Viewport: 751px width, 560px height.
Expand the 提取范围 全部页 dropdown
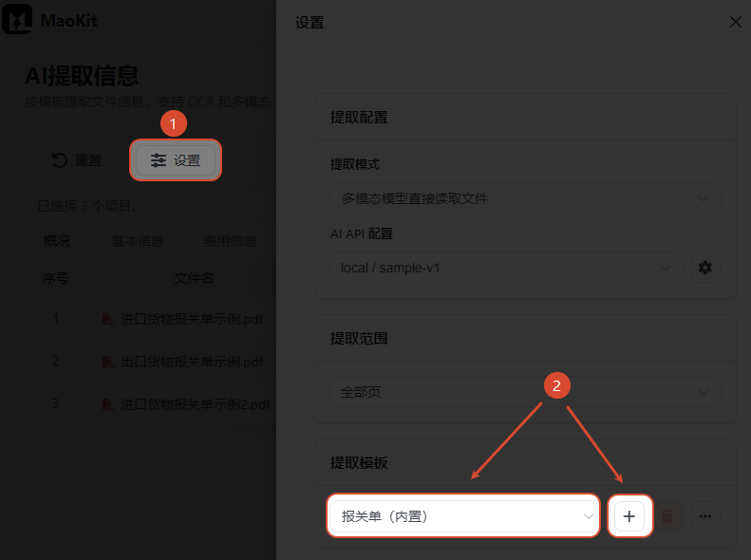click(x=525, y=392)
